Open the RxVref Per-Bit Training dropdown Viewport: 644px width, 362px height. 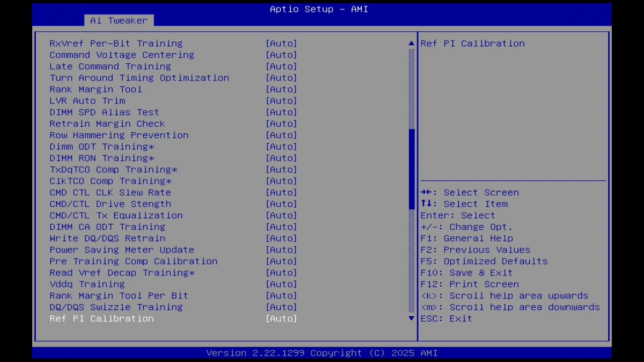click(x=281, y=43)
